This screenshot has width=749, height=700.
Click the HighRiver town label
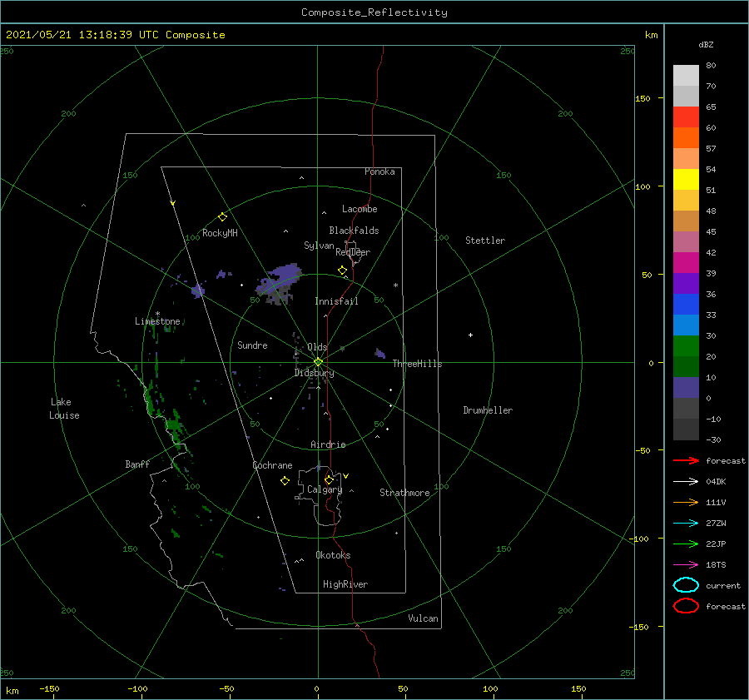click(345, 584)
